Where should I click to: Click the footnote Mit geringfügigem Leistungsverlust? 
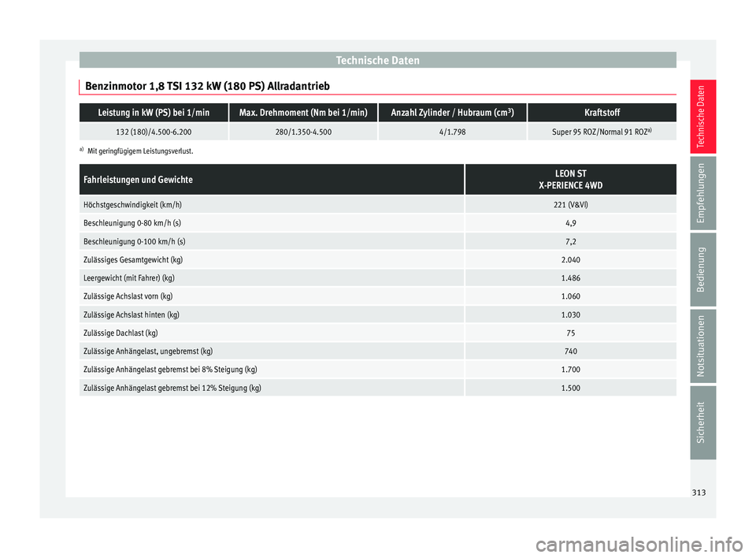coord(140,151)
